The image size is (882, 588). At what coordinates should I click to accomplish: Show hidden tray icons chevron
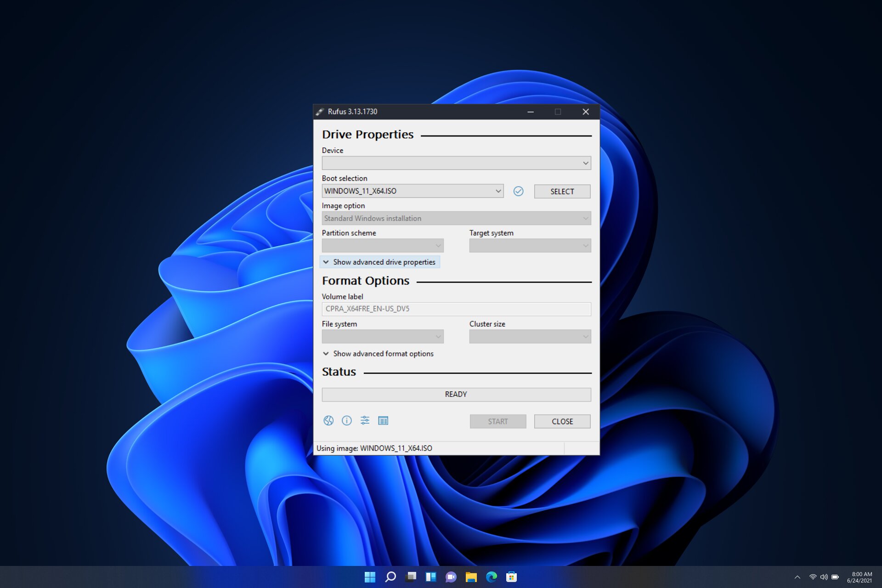coord(797,577)
